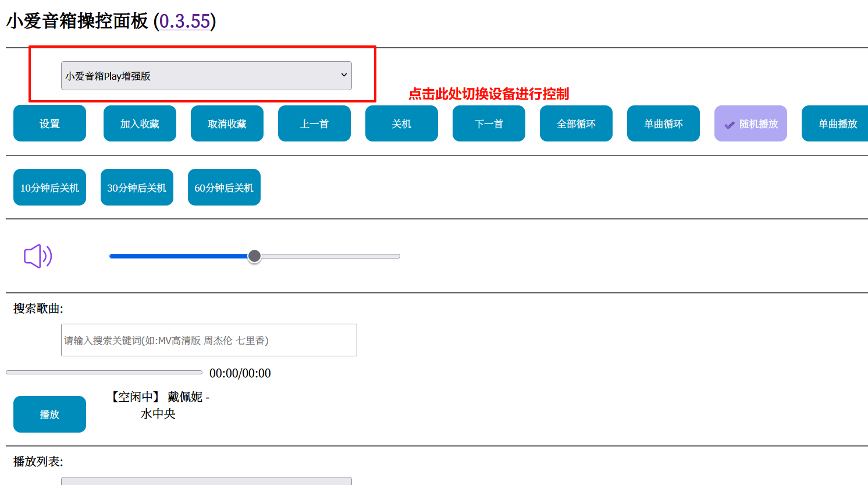Set the 10分钟后关机 sleep timer

pyautogui.click(x=49, y=187)
